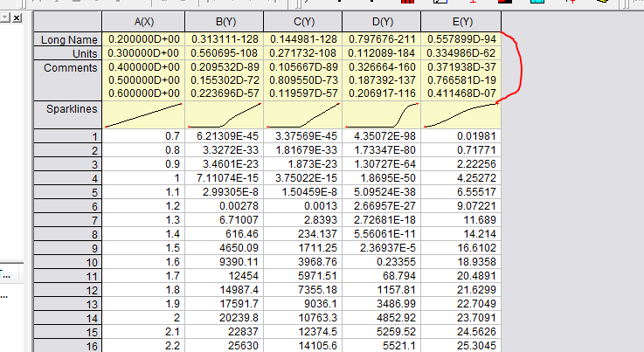Select column A(X) header

[x=143, y=22]
